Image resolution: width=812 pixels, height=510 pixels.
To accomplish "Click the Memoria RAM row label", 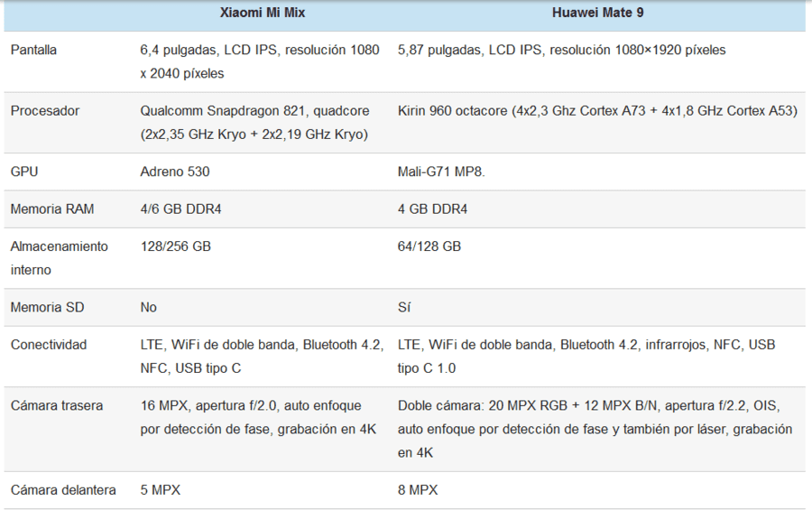I will 52,209.
